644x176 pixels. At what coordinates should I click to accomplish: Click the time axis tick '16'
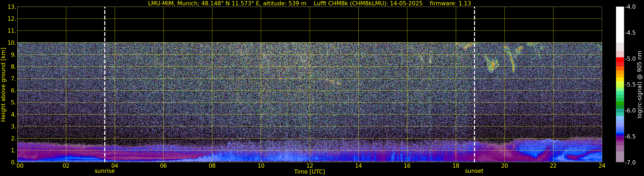pos(407,166)
